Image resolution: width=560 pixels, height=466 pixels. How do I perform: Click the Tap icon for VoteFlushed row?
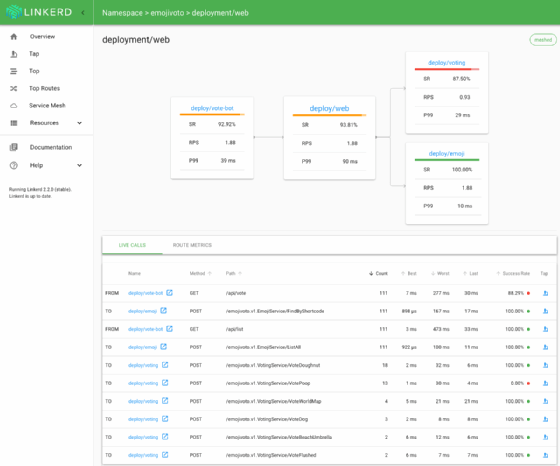pos(545,455)
